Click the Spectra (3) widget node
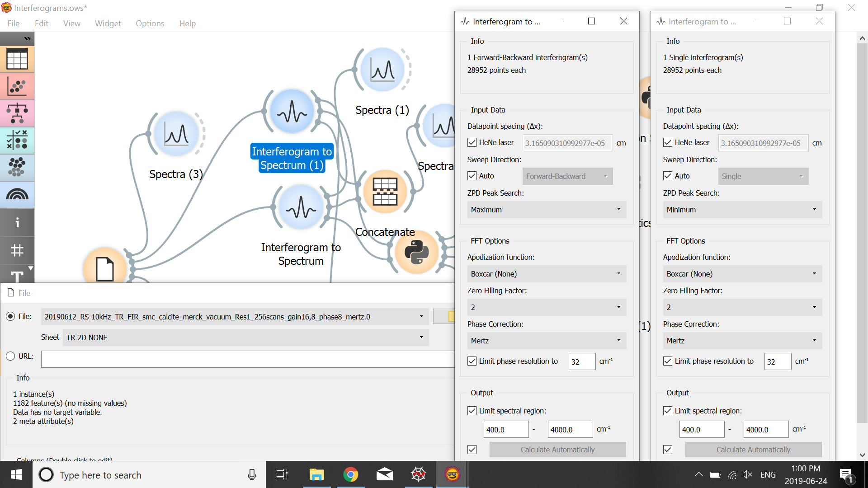868x488 pixels. pos(176,134)
